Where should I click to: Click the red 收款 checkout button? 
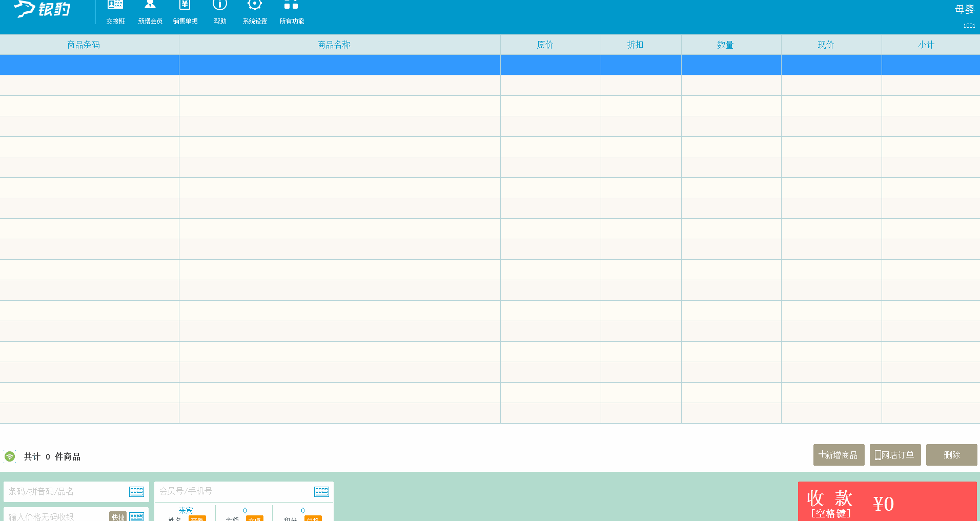(887, 502)
